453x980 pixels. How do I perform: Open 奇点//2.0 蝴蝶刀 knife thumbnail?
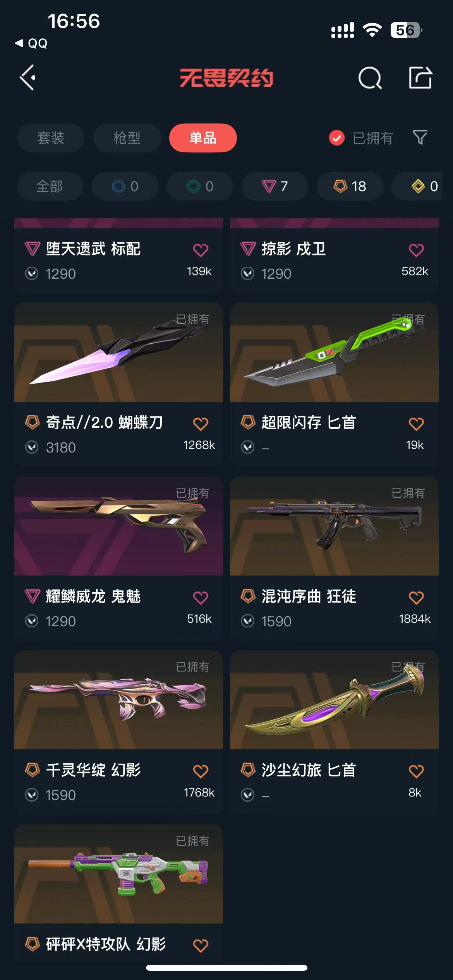pyautogui.click(x=118, y=352)
